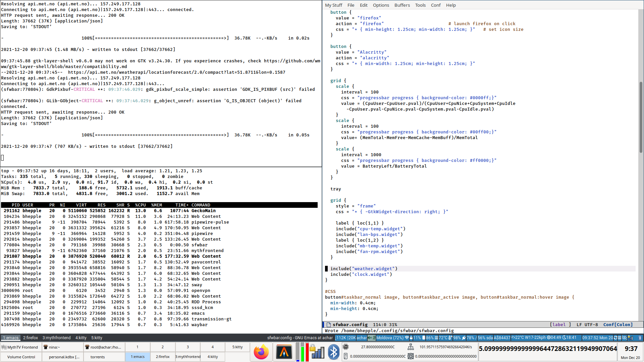Launch Alacritty from the sfwbar launcher icon

point(284,352)
